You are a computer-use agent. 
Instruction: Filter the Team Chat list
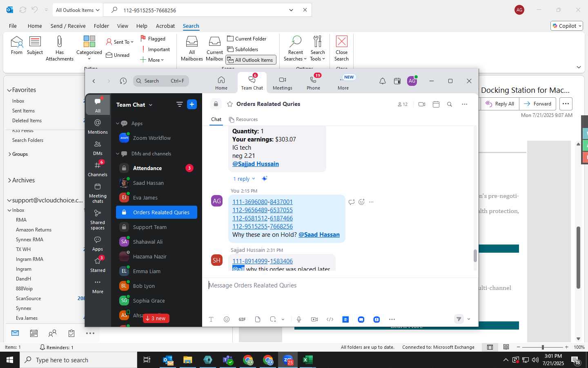[x=179, y=104]
